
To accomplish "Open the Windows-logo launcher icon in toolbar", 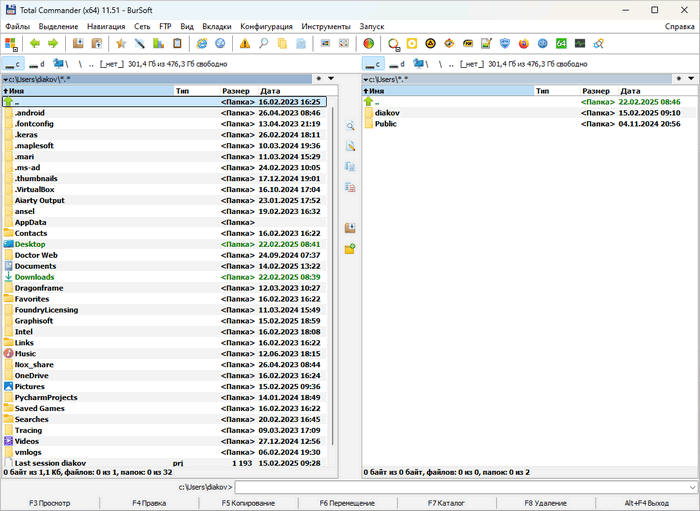I will [x=11, y=44].
